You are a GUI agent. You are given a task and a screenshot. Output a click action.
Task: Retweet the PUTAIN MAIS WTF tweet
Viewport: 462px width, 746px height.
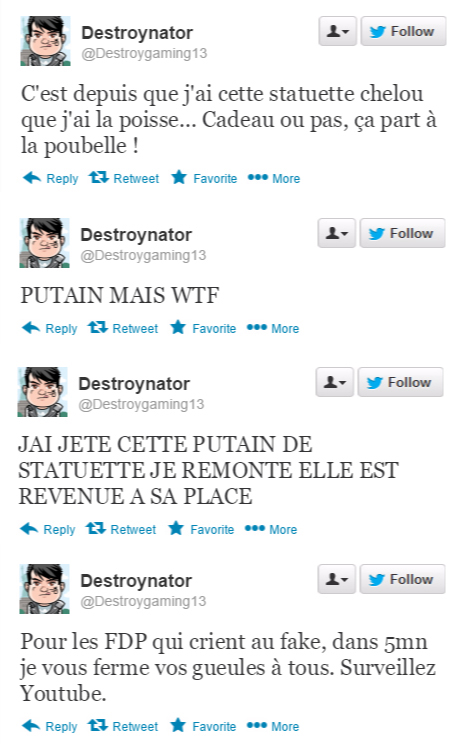pyautogui.click(x=123, y=328)
